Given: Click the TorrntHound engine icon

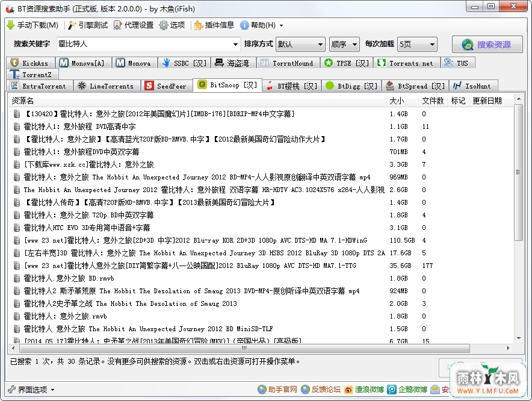Looking at the screenshot, I should tap(265, 63).
